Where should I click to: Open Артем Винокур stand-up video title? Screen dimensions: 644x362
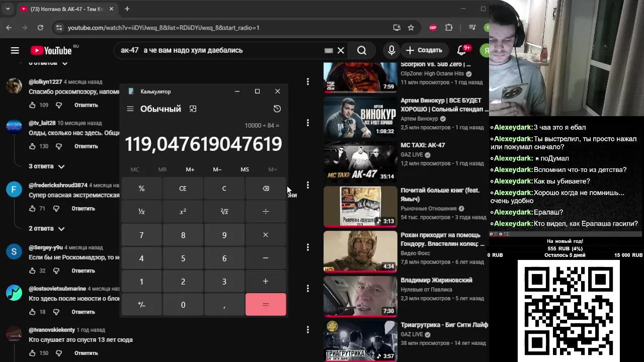pos(444,105)
